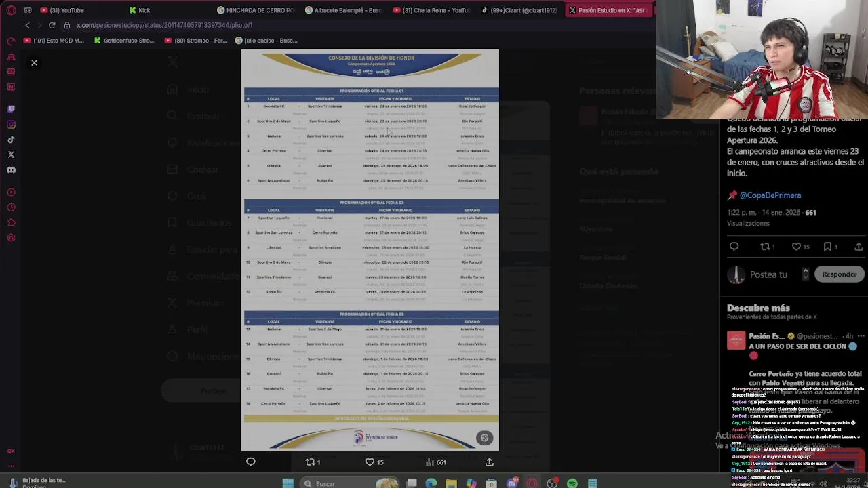
Task: Open the more options on Pasión post
Action: click(x=861, y=336)
